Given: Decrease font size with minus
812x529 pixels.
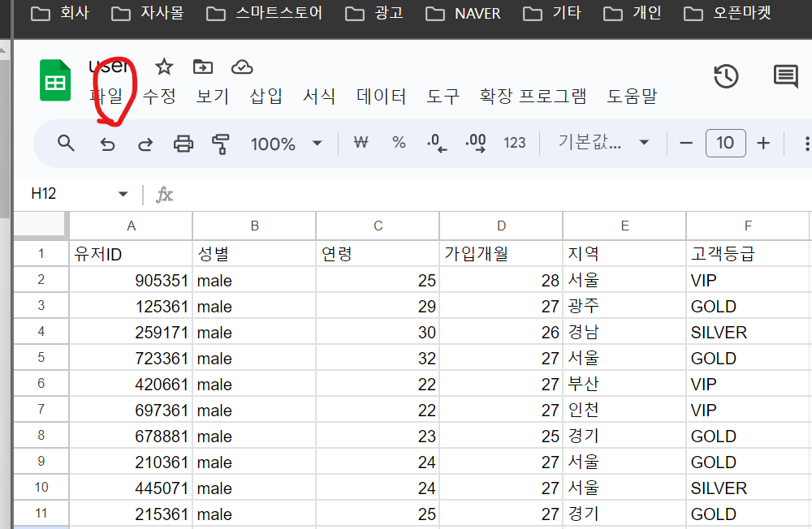Looking at the screenshot, I should [686, 144].
